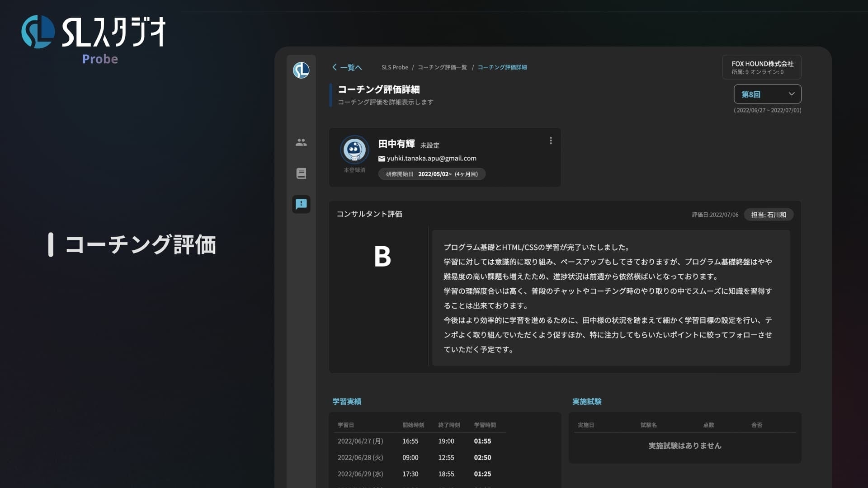Collapse the コンサルタント評価 panel header

pyautogui.click(x=370, y=214)
